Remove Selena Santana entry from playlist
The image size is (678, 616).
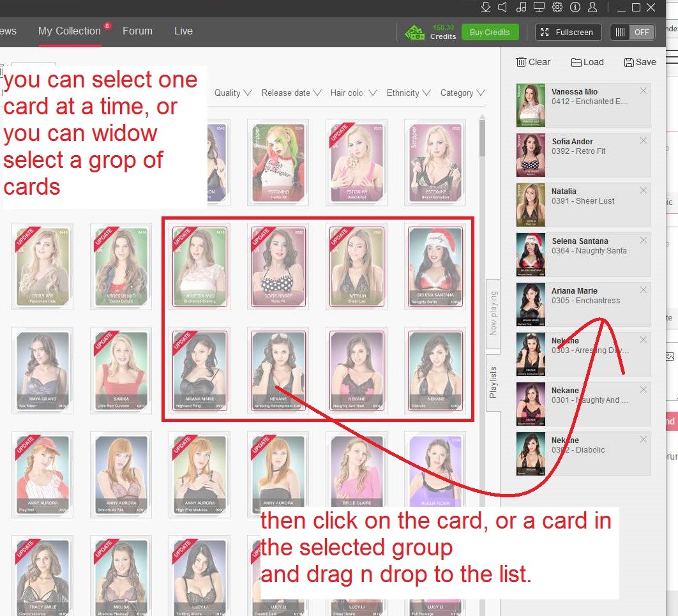point(643,241)
